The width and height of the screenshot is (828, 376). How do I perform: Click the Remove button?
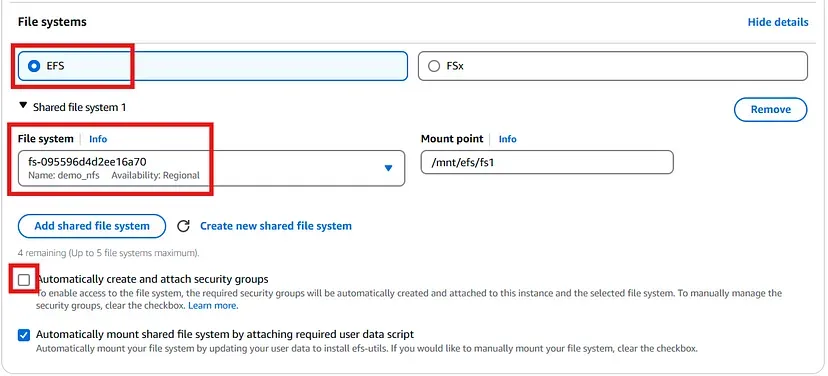pos(770,109)
